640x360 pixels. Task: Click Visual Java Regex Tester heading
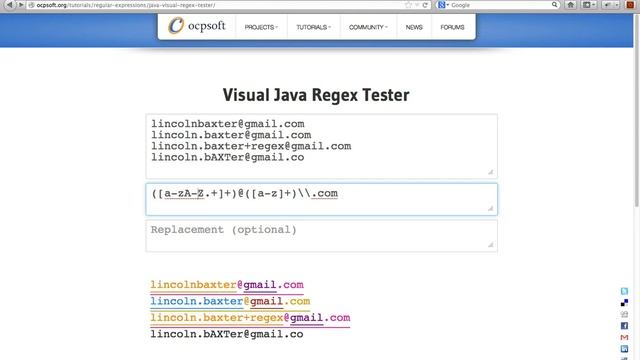coord(316,95)
